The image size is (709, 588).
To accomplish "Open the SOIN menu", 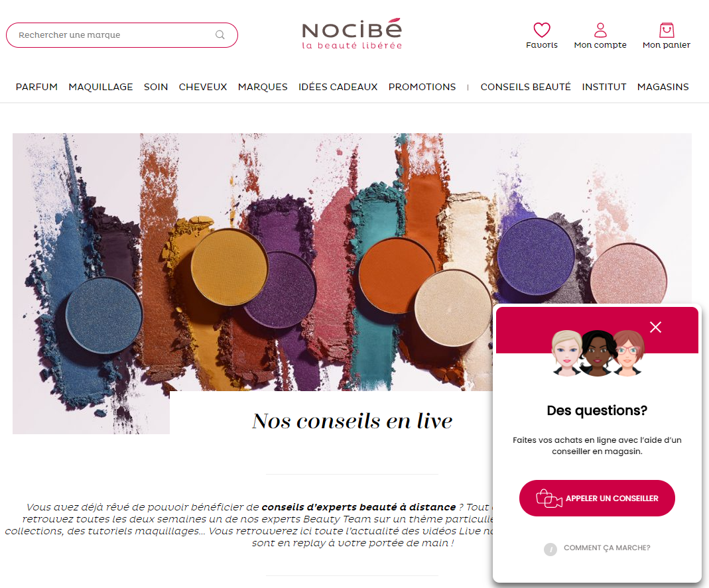I will (x=156, y=87).
